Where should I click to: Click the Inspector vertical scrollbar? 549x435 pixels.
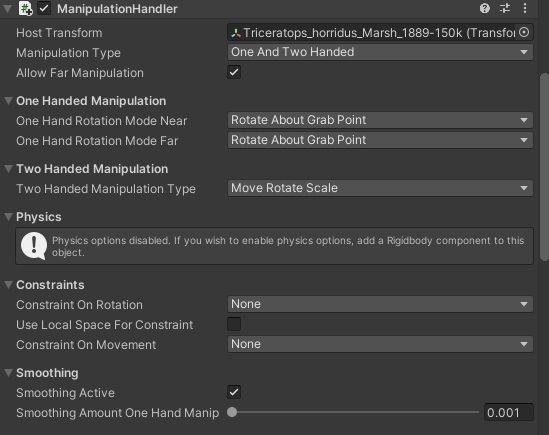click(544, 167)
